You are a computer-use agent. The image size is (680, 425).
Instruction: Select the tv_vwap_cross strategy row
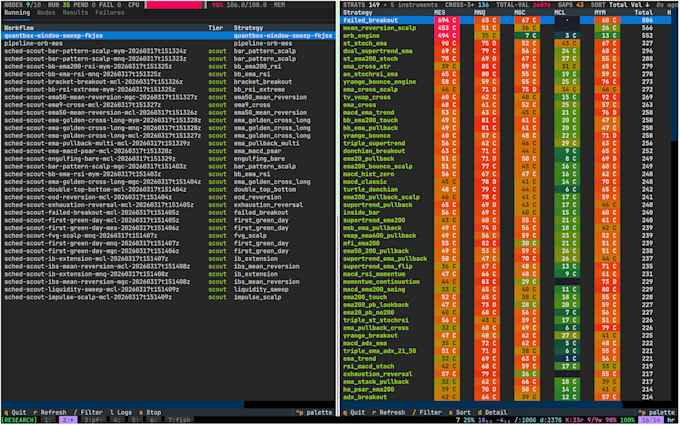(x=506, y=97)
